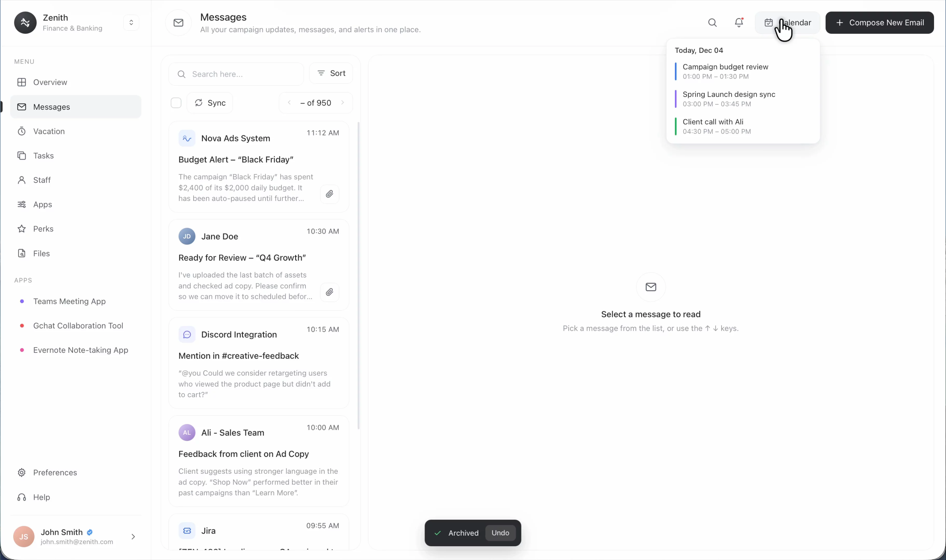Select Messages in the sidebar
Screen dimensions: 946x560
click(x=75, y=107)
